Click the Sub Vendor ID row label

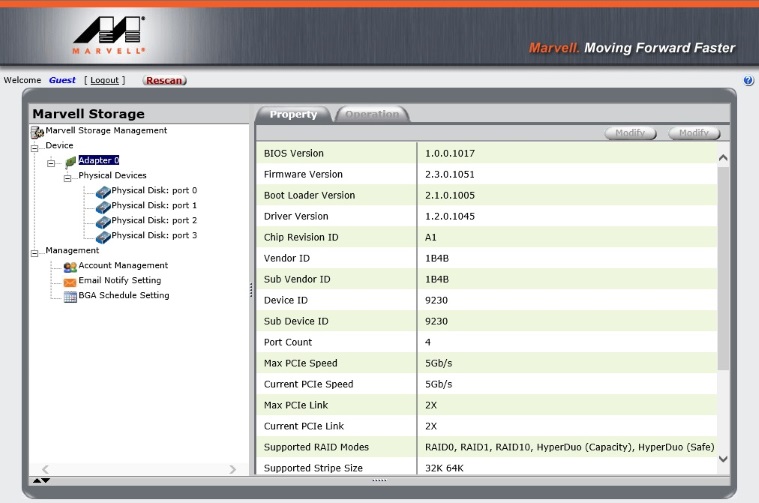pos(297,279)
